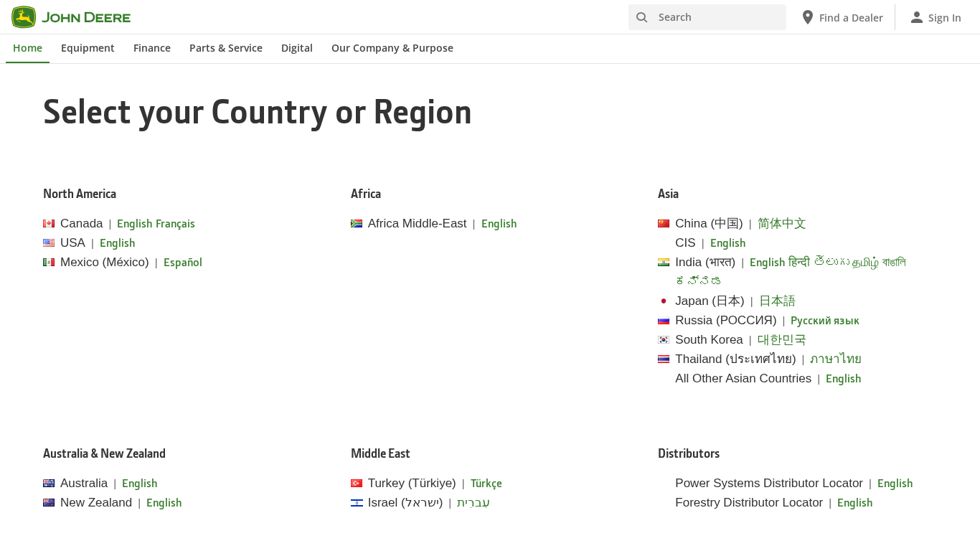The width and height of the screenshot is (980, 551).
Task: Click the 'Middle East' heading
Action: pyautogui.click(x=380, y=453)
